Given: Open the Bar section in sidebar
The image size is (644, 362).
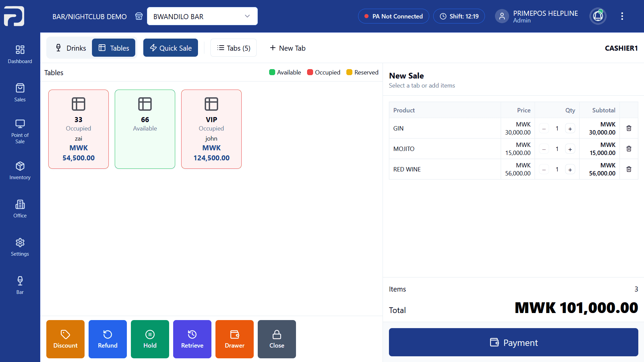Looking at the screenshot, I should [x=20, y=285].
